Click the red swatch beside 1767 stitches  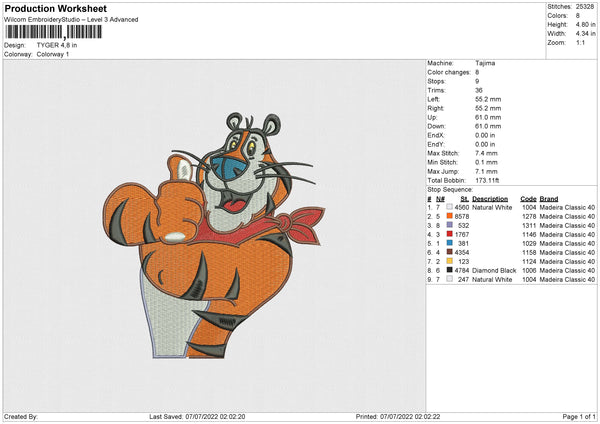[x=450, y=234]
